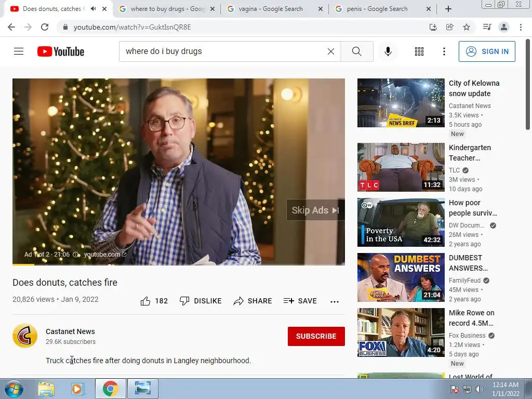The image size is (532, 399).
Task: Click Skip Ads on the video
Action: [315, 210]
